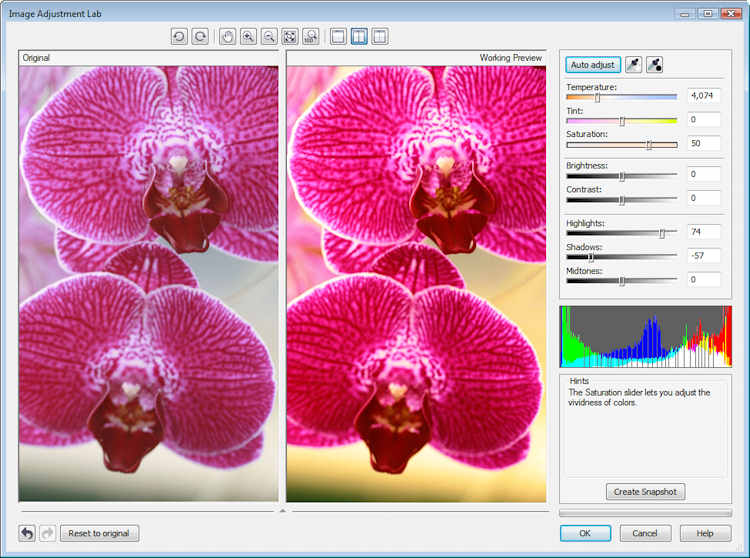The width and height of the screenshot is (750, 558).
Task: Display image at 100% zoom
Action: (x=311, y=36)
